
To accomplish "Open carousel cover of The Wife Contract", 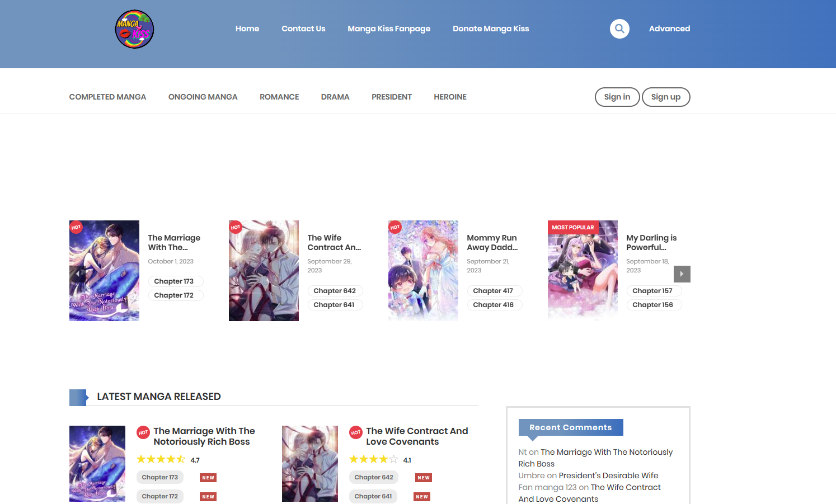I will click(264, 271).
